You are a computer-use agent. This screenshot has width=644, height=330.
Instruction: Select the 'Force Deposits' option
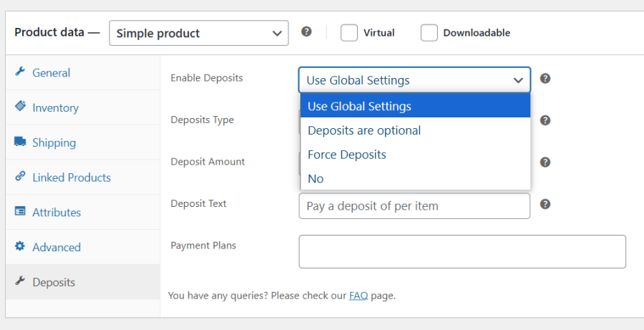pyautogui.click(x=347, y=155)
